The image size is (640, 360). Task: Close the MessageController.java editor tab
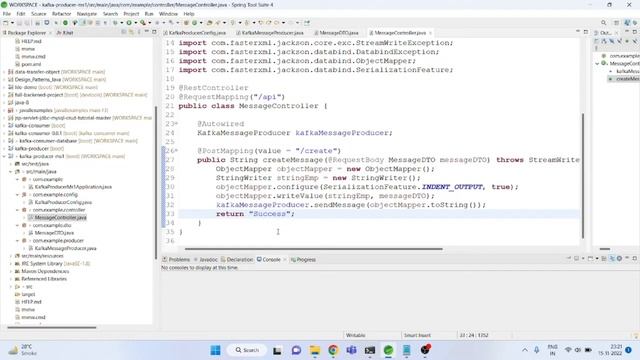pyautogui.click(x=430, y=33)
